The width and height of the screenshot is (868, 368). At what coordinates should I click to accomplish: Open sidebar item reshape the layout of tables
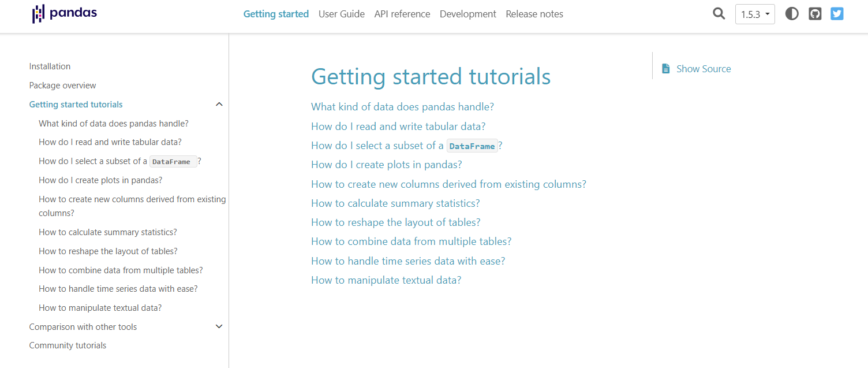pos(108,251)
